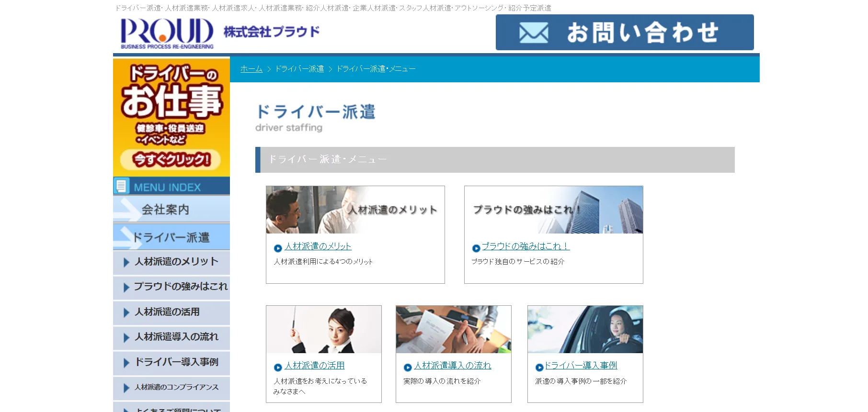Click arrow icon beside sidebar プラウドの強みはこれ
The image size is (868, 412).
pyautogui.click(x=126, y=287)
